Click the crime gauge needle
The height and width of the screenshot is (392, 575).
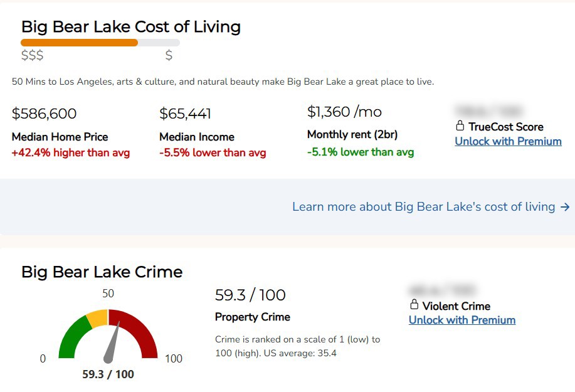112,342
